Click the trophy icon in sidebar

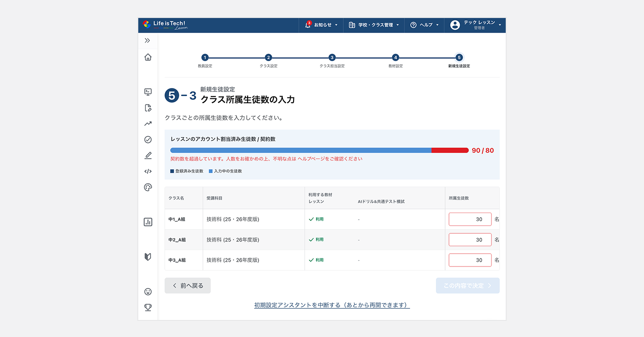pyautogui.click(x=148, y=308)
